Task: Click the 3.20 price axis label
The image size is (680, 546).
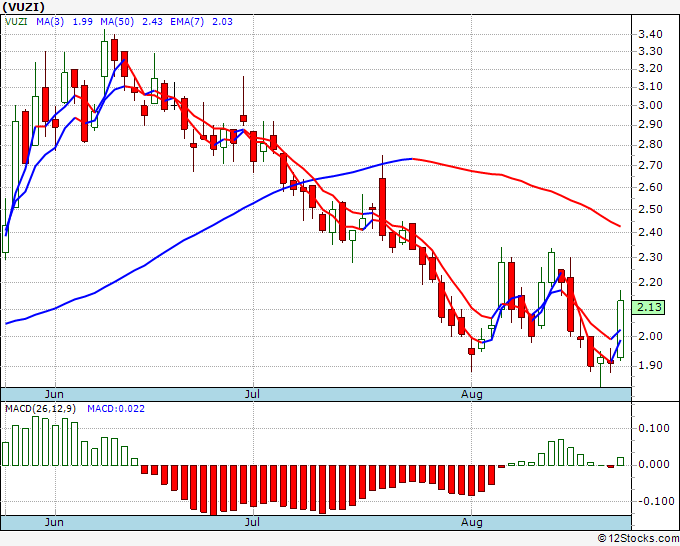Action: [650, 69]
